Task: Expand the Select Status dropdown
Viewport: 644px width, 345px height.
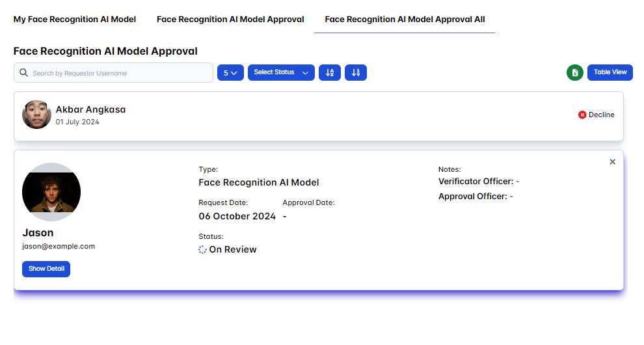Action: pyautogui.click(x=281, y=72)
